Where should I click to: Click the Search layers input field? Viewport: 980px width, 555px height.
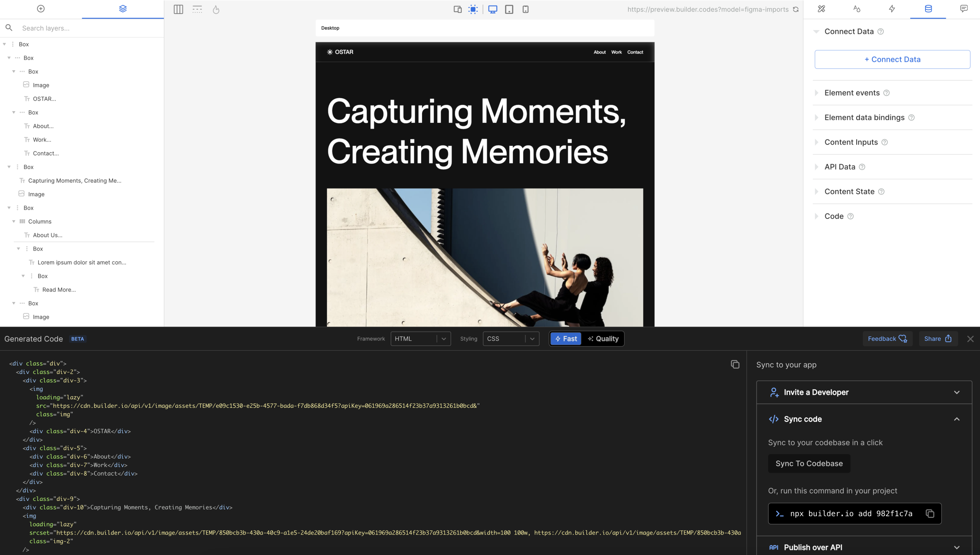[88, 28]
